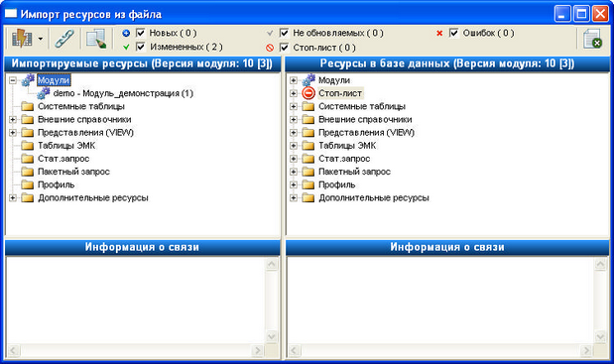The height and width of the screenshot is (364, 614).
Task: Click folder icon of Таблицы ЭМК in imported resources
Action: pyautogui.click(x=28, y=146)
